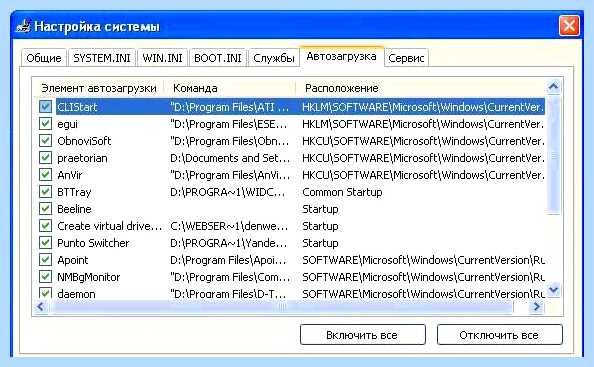Uncheck the daemon startup checkbox
This screenshot has height=367, width=594.
click(x=45, y=294)
